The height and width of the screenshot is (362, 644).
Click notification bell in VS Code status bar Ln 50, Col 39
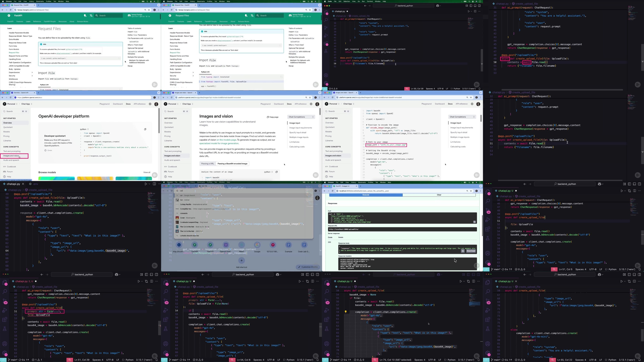(x=479, y=89)
